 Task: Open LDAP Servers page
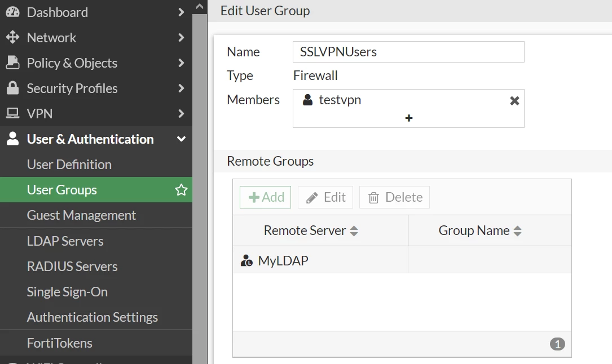coord(65,241)
